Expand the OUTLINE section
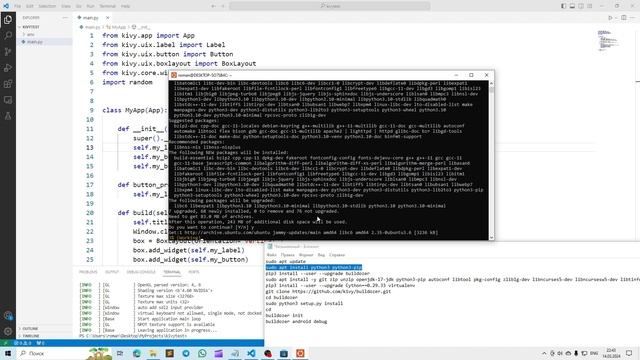Image resolution: width=640 pixels, height=360 pixels. pos(29,329)
